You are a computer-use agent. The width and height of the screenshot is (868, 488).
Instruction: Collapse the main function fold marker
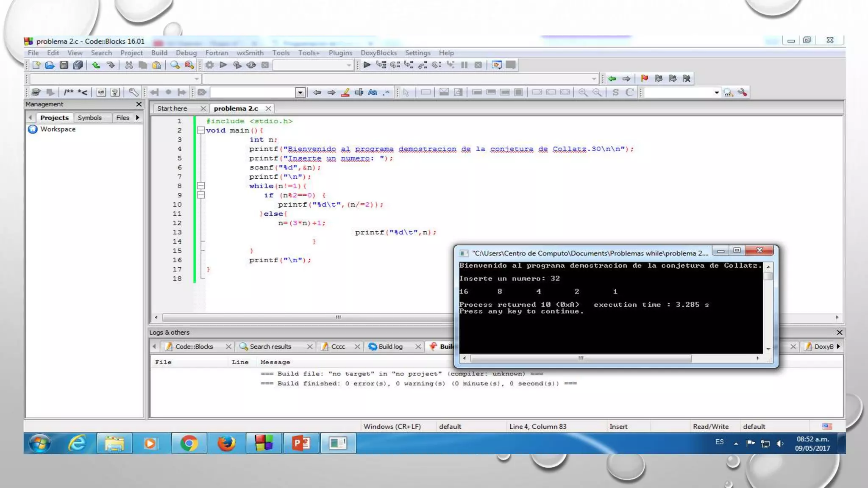click(x=201, y=130)
